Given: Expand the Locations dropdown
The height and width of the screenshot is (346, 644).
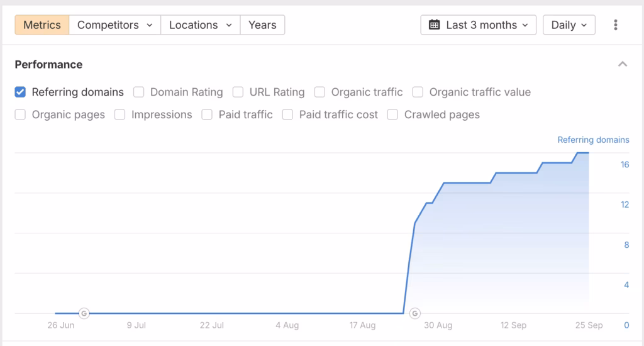Looking at the screenshot, I should click(200, 25).
